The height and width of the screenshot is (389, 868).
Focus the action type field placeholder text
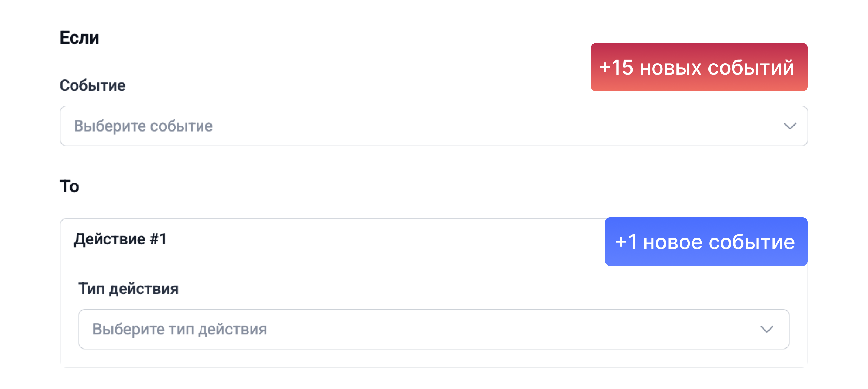(180, 329)
